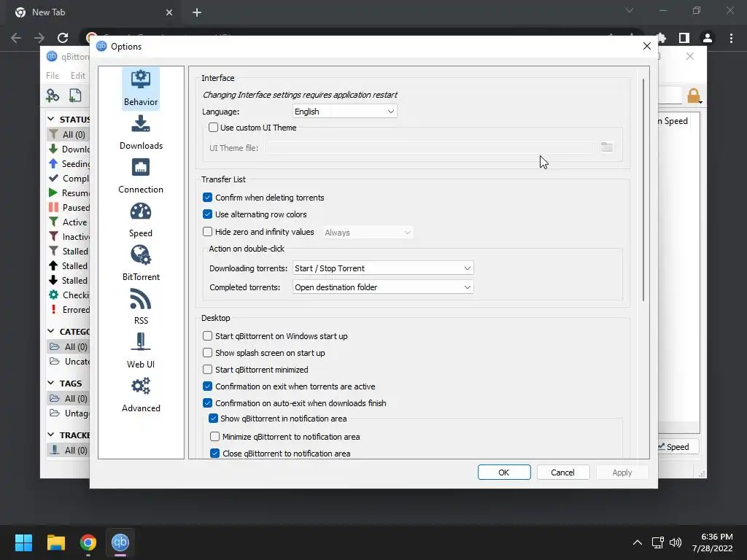Select the Paused status filter
The image size is (747, 560).
[x=69, y=208]
